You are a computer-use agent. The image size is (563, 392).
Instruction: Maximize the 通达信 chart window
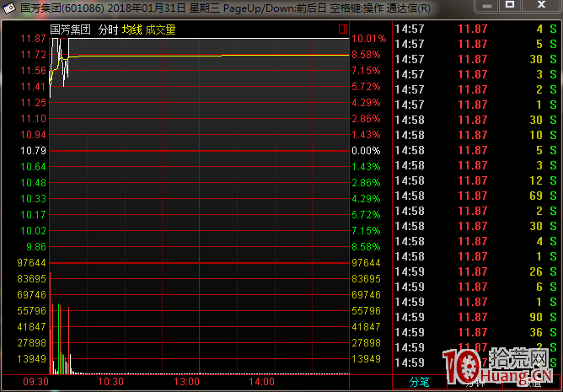(510, 5)
